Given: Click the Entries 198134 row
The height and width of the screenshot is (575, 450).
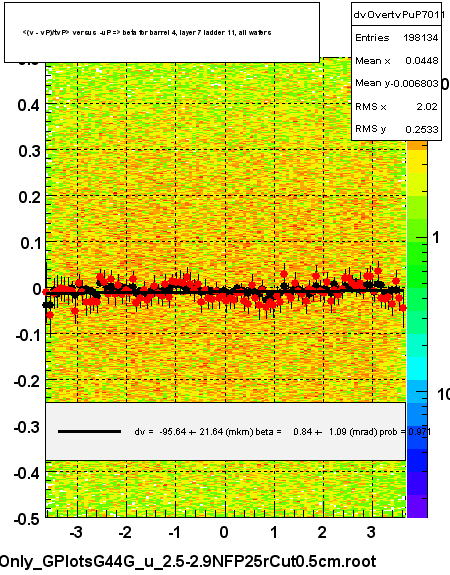Looking at the screenshot, I should 396,37.
